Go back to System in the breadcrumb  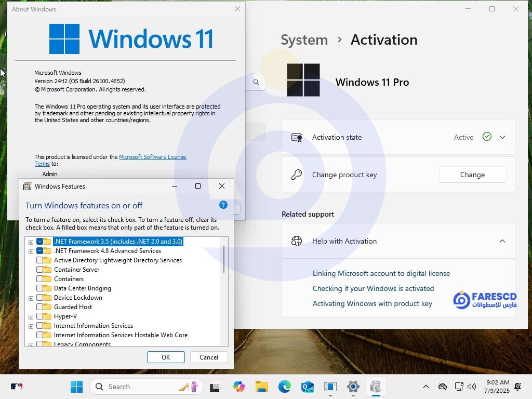[304, 40]
